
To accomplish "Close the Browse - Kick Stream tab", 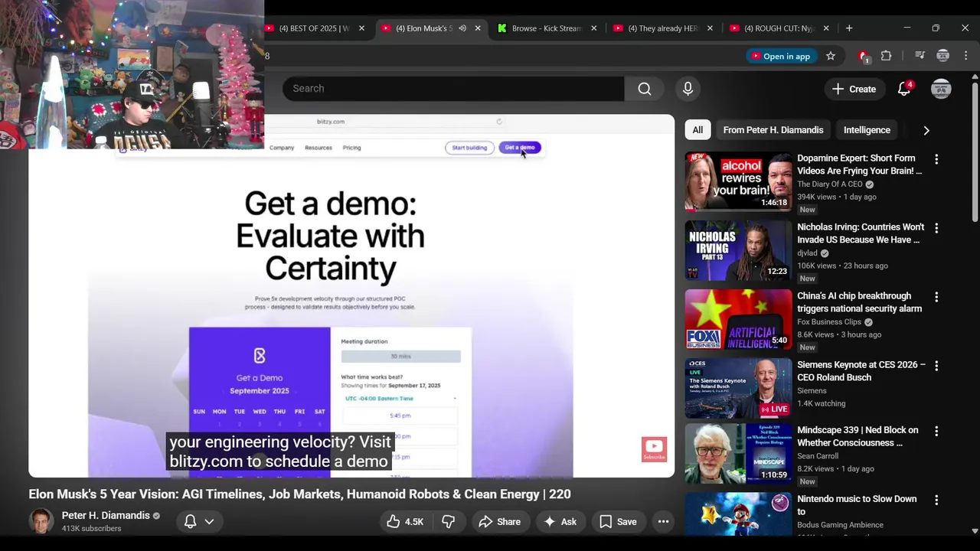I will (593, 28).
